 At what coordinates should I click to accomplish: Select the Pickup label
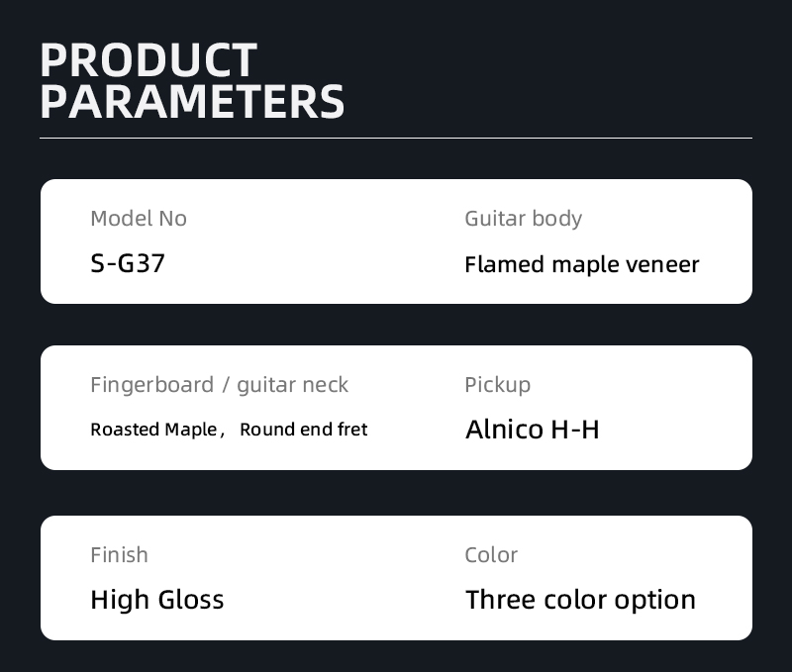click(497, 385)
